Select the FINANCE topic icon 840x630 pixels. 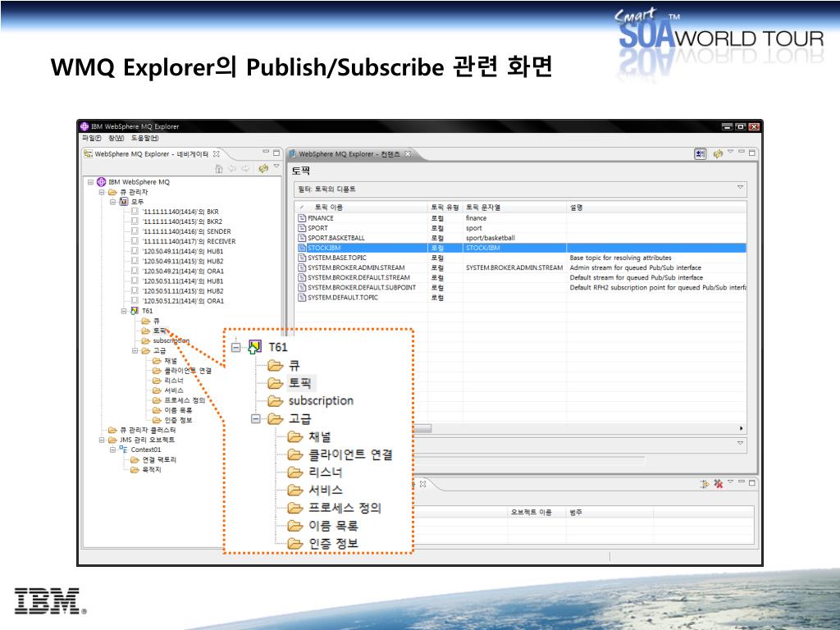click(x=302, y=218)
